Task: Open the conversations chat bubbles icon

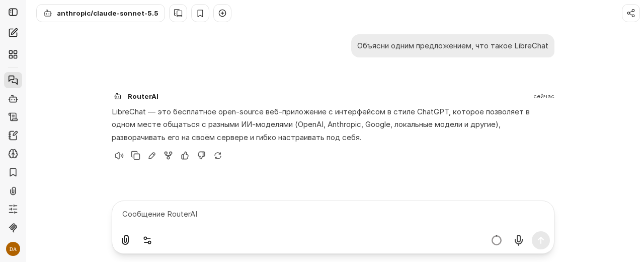Action: point(13,80)
